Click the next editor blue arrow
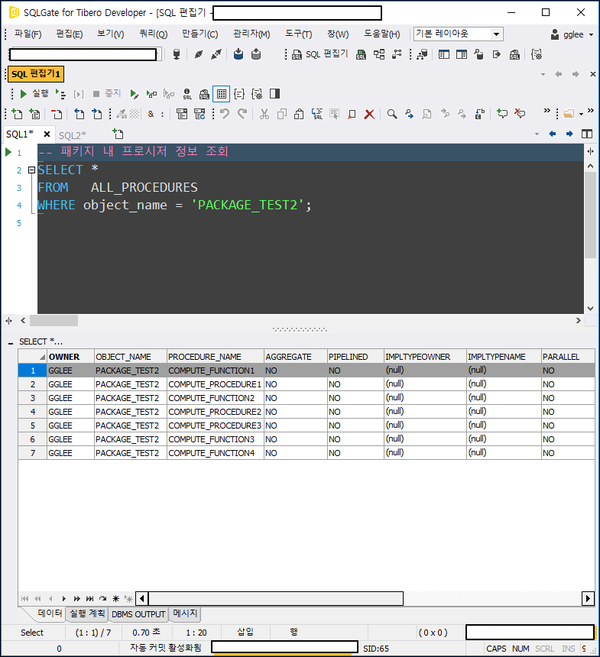The height and width of the screenshot is (657, 600). (569, 134)
